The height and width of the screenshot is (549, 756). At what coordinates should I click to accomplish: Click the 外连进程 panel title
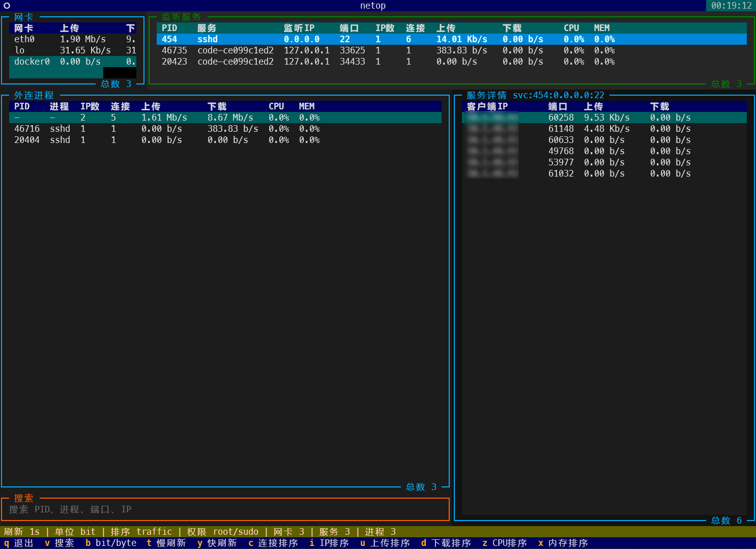pos(34,95)
